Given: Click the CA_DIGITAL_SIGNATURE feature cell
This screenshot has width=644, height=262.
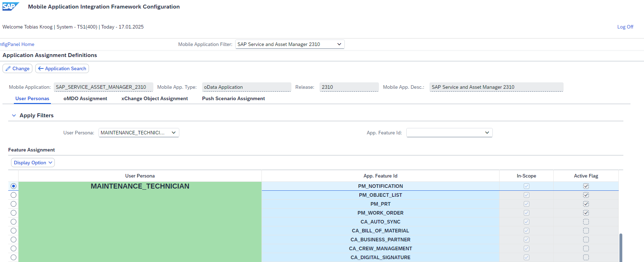Looking at the screenshot, I should pyautogui.click(x=380, y=257).
